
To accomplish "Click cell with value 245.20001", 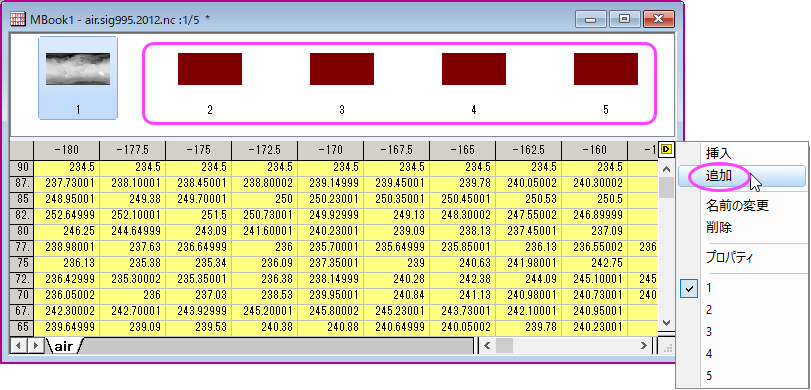I will (265, 312).
